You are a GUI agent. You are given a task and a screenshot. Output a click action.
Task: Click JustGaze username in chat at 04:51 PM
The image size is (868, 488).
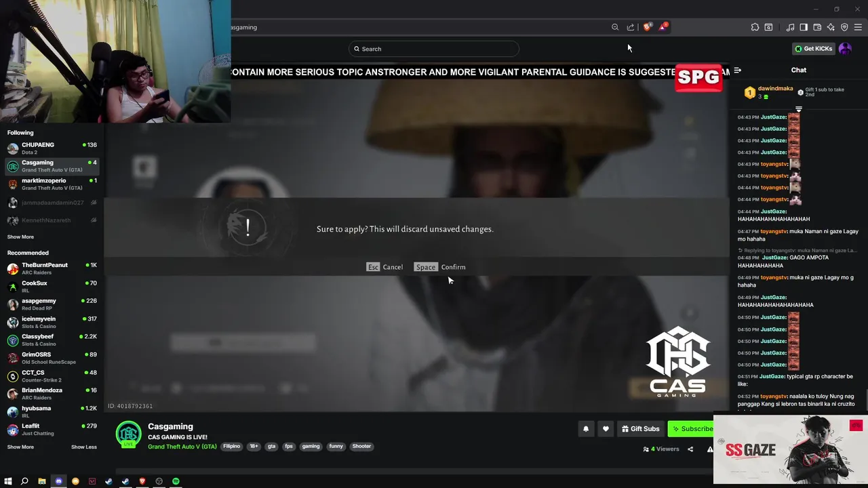click(x=772, y=376)
